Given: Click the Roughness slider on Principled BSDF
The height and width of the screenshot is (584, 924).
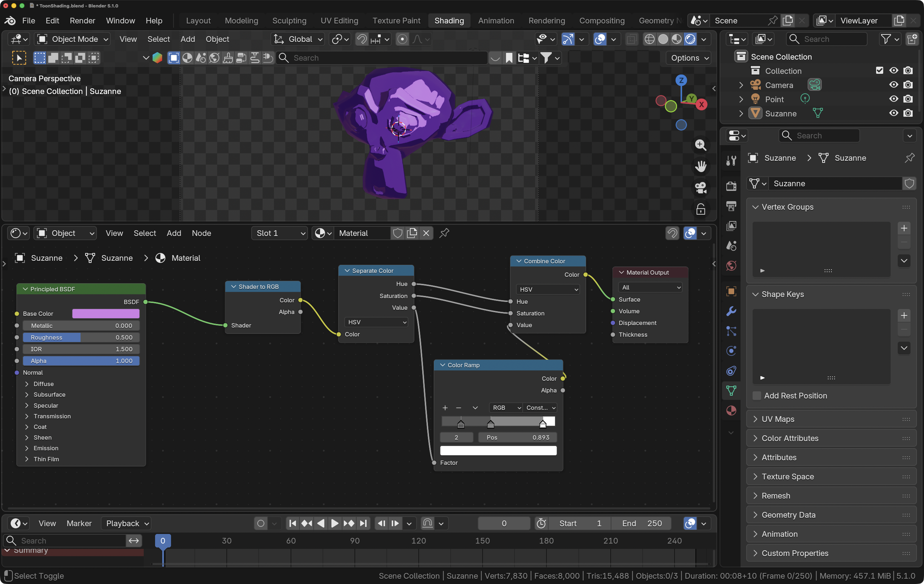Looking at the screenshot, I should point(81,337).
